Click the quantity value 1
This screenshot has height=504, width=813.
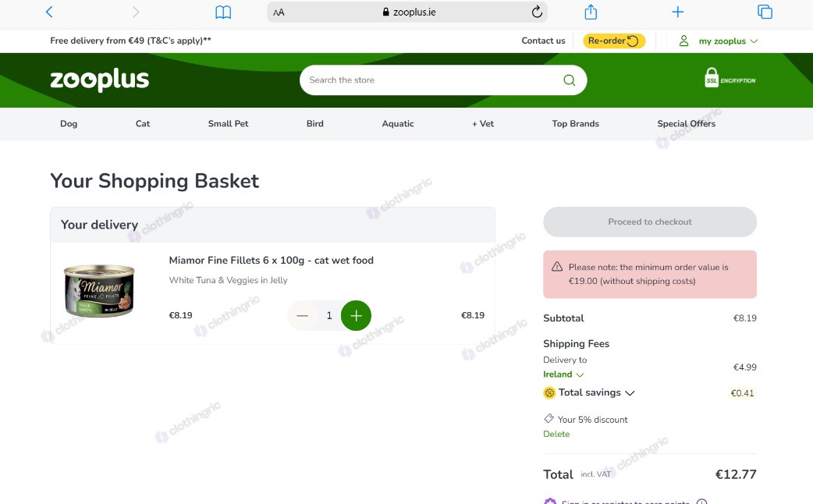329,315
